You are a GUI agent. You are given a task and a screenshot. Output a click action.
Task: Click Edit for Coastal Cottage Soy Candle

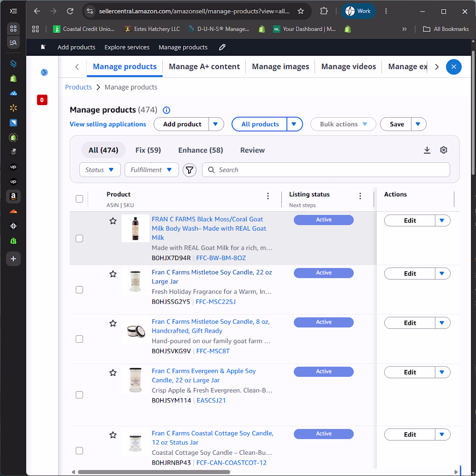[409, 434]
